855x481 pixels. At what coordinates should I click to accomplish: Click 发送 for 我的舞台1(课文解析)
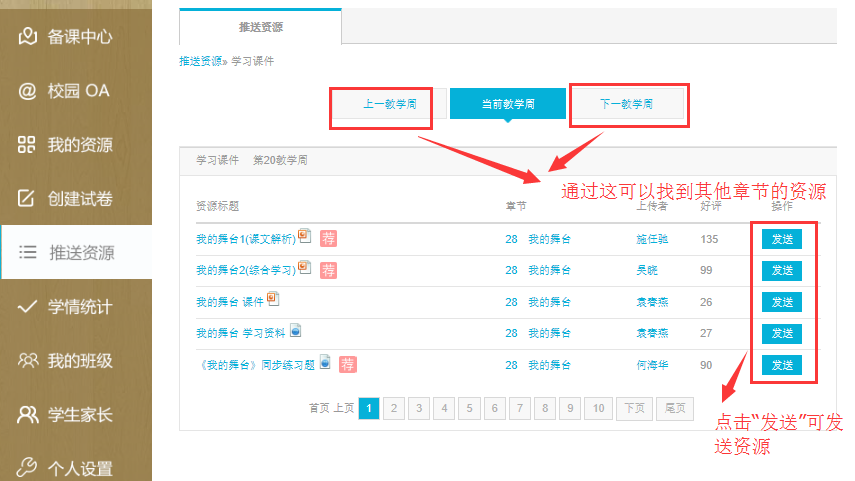tap(782, 239)
